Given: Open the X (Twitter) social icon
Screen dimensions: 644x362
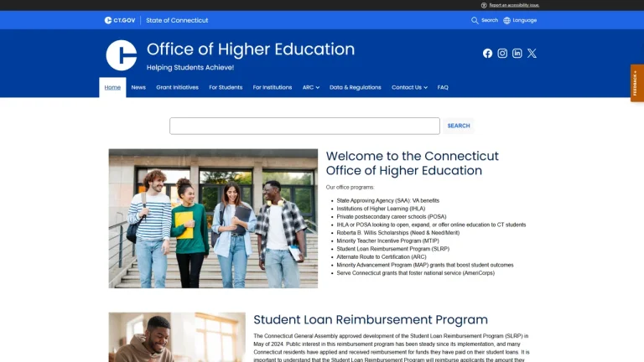Looking at the screenshot, I should (x=532, y=54).
